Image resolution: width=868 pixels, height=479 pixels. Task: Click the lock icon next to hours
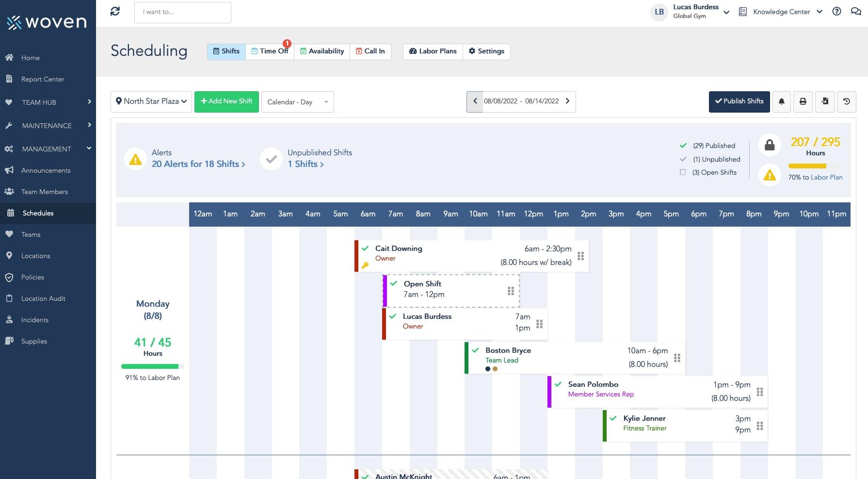770,145
